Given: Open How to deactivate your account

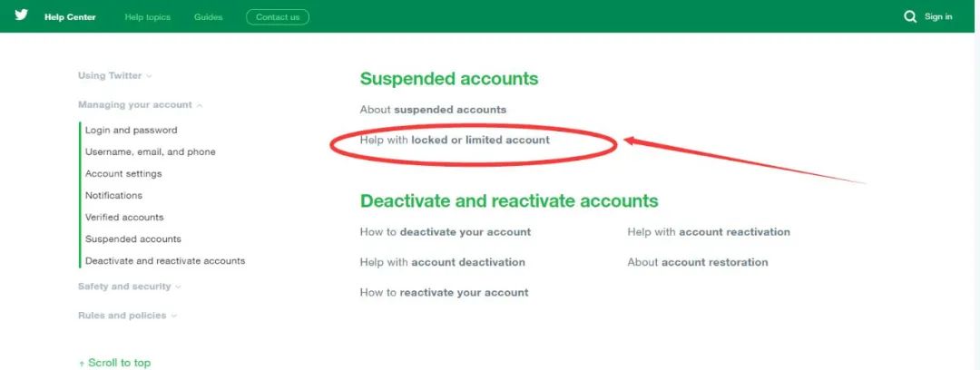Looking at the screenshot, I should click(446, 232).
